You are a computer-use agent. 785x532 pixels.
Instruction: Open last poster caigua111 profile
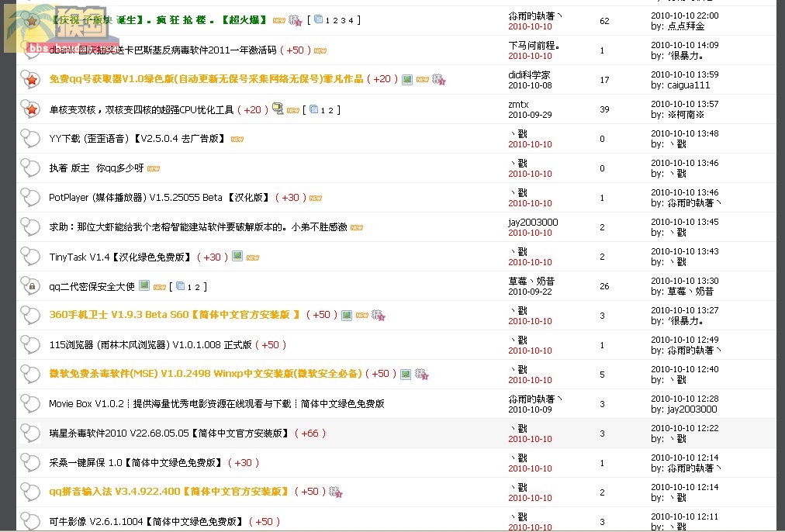tap(688, 85)
